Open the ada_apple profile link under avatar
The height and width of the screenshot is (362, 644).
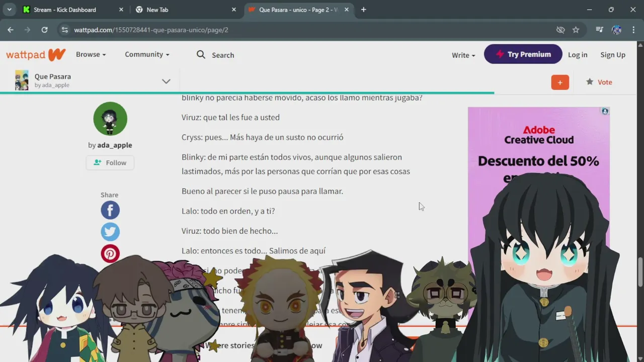pos(114,145)
